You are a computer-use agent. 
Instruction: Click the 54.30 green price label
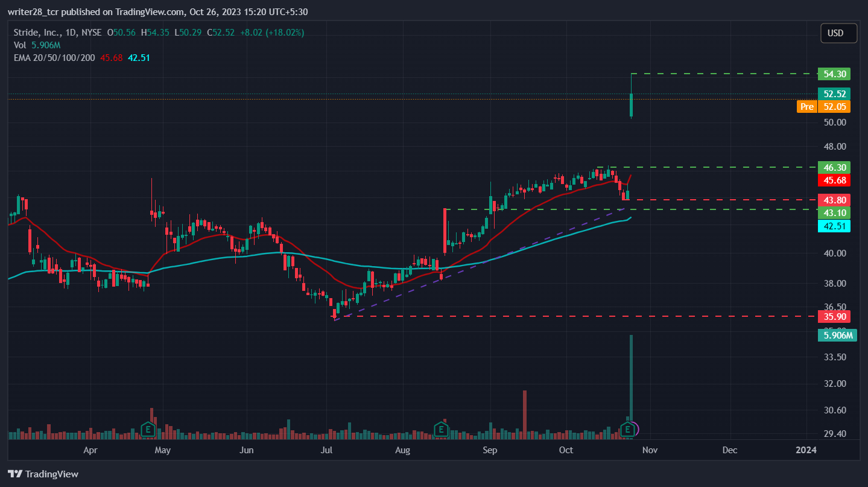[x=834, y=74]
